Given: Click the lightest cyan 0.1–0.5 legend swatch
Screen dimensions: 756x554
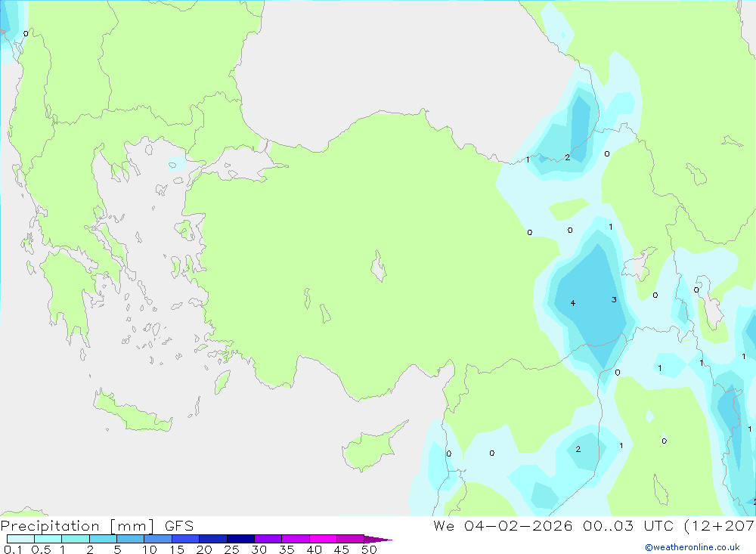Looking at the screenshot, I should pos(20,539).
